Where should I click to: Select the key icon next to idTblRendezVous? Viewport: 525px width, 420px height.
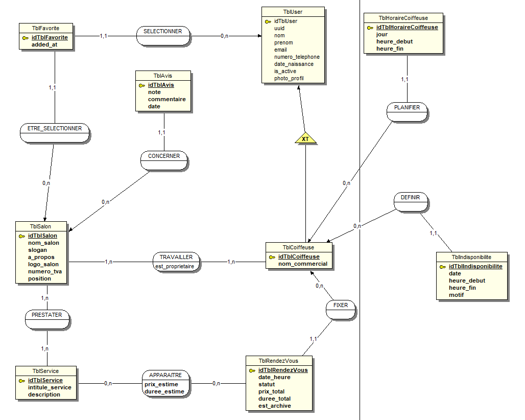[252, 370]
